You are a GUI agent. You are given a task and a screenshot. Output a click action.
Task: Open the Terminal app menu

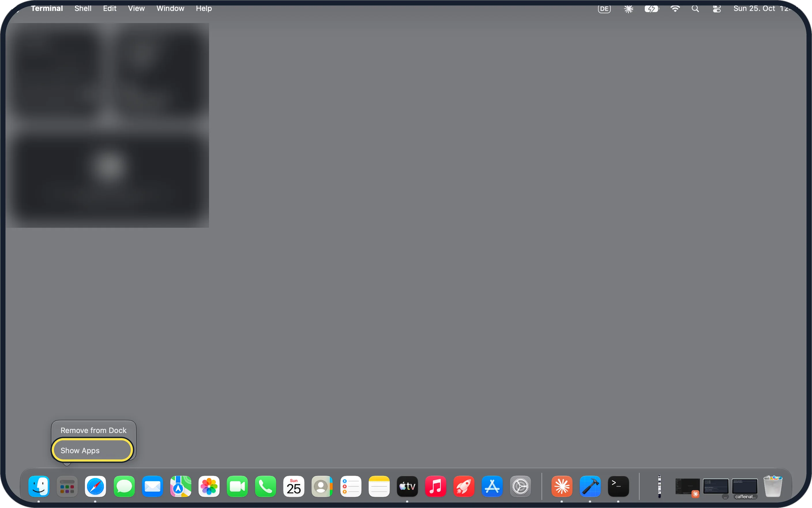pos(47,8)
